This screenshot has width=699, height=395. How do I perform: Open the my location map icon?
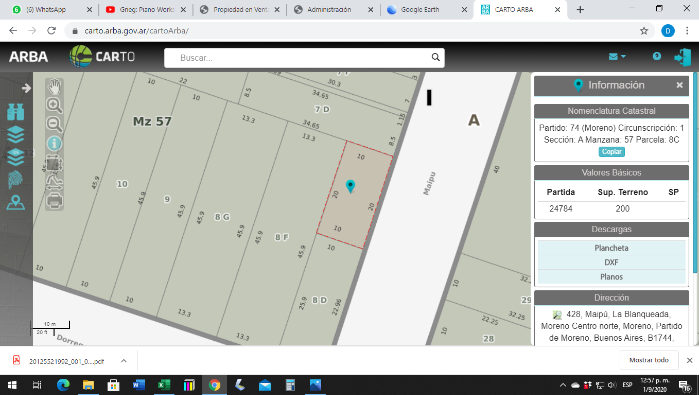click(x=16, y=202)
